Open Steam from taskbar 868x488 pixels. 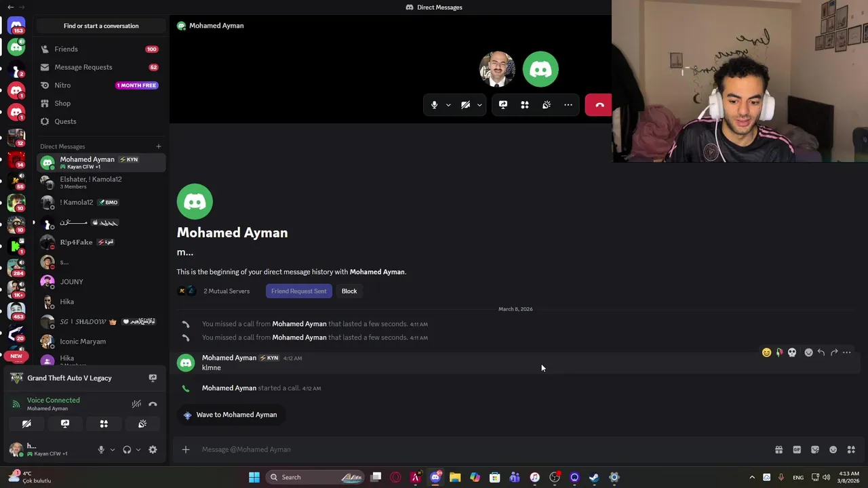click(x=594, y=477)
